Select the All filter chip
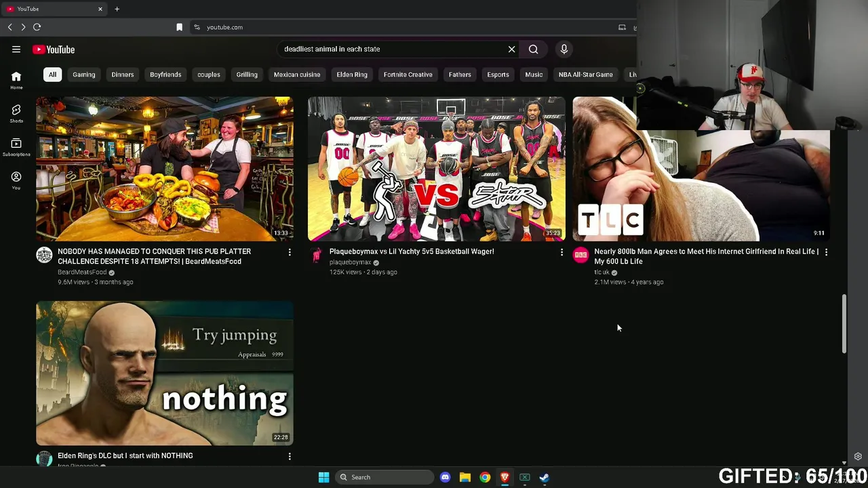Viewport: 868px width, 488px height. [52, 75]
